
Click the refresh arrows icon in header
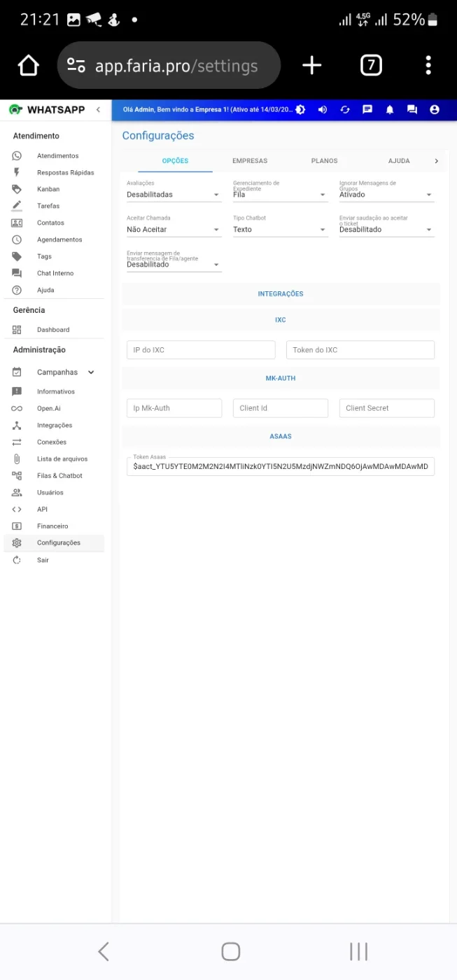pos(345,110)
